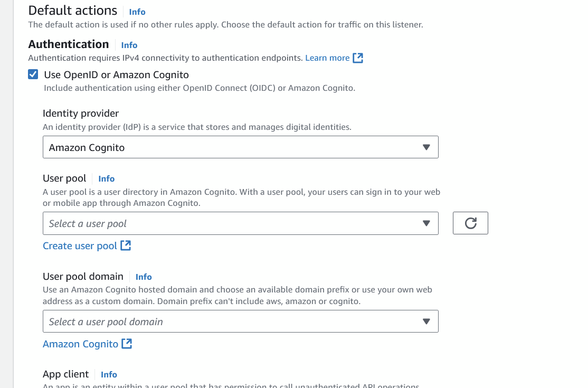Follow the Learn more link
This screenshot has height=388, width=588.
[x=327, y=58]
